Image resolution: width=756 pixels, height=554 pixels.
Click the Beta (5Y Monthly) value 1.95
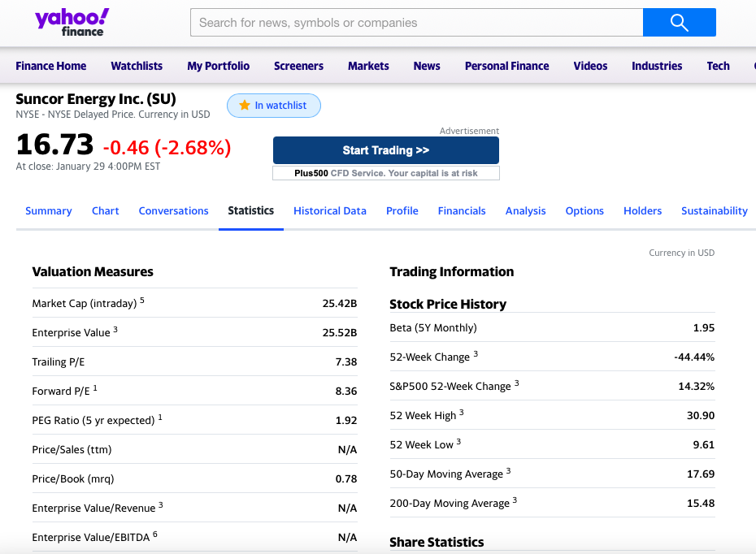coord(703,328)
